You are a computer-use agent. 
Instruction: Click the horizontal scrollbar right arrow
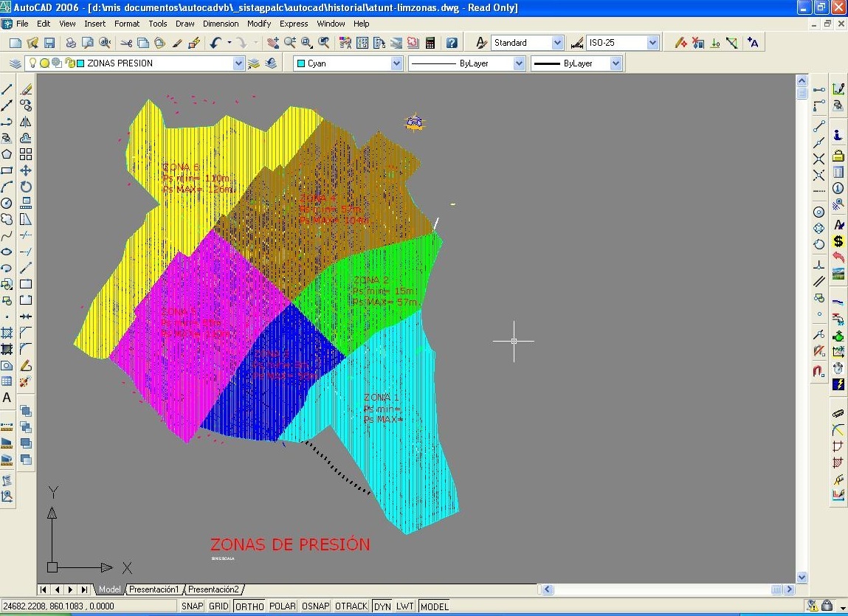click(789, 589)
